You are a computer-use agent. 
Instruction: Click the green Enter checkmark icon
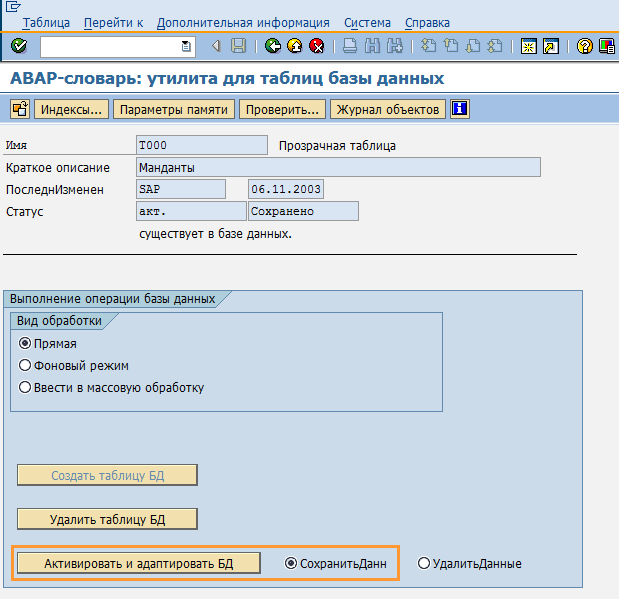pyautogui.click(x=19, y=46)
